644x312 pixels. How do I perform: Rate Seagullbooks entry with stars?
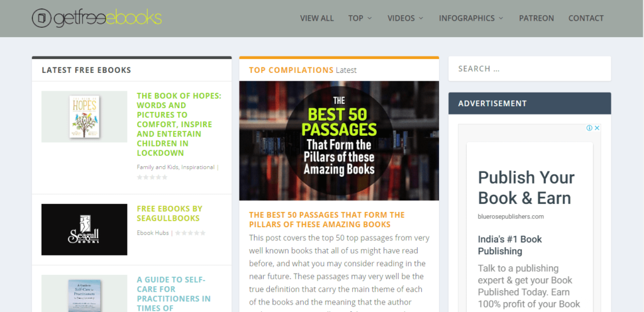tap(190, 233)
